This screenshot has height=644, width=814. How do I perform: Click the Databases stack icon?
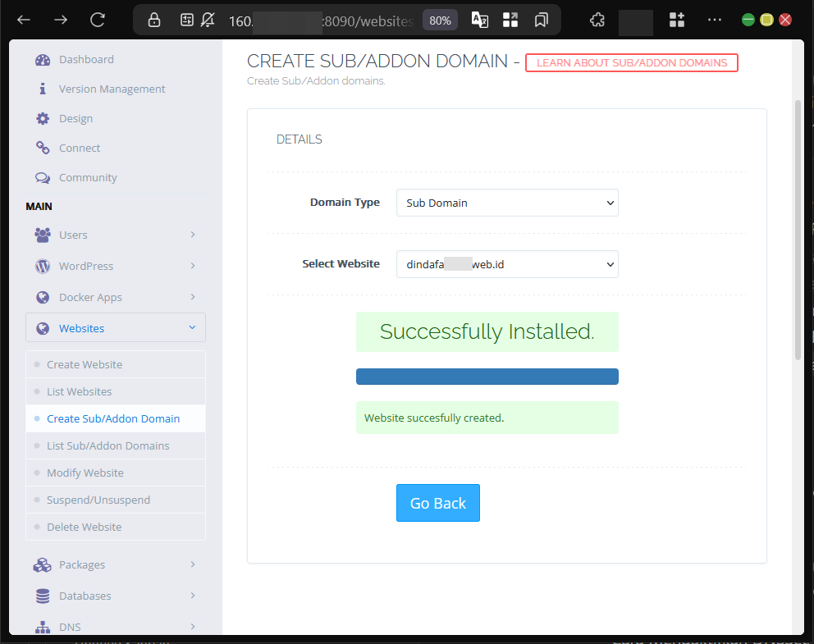click(x=43, y=596)
